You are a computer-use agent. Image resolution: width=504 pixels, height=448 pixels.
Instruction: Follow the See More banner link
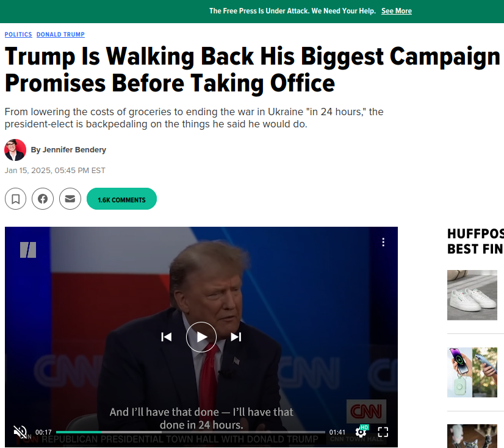pyautogui.click(x=397, y=11)
